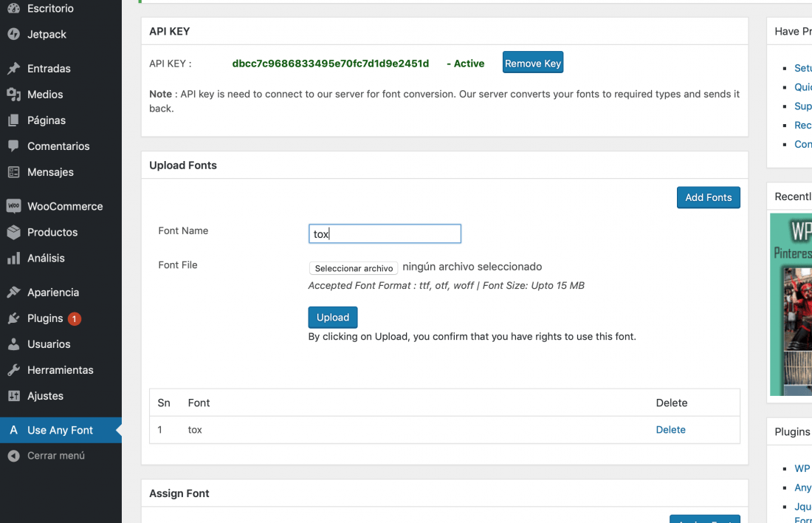Click the Páginas pages icon
Viewport: 812px width, 523px height.
[14, 120]
